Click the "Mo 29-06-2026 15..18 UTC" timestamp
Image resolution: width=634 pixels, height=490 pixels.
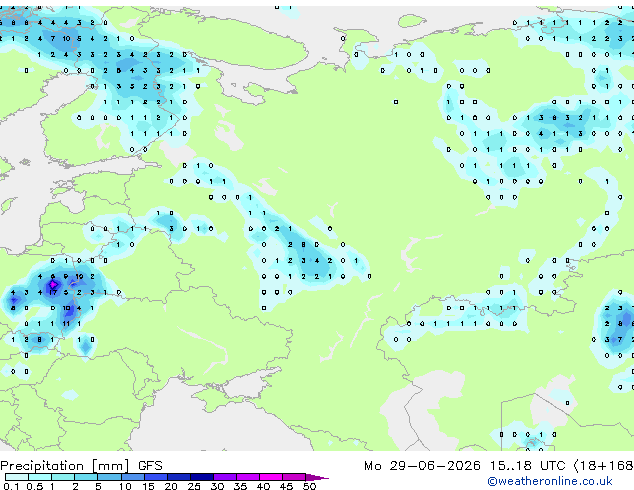pos(464,466)
